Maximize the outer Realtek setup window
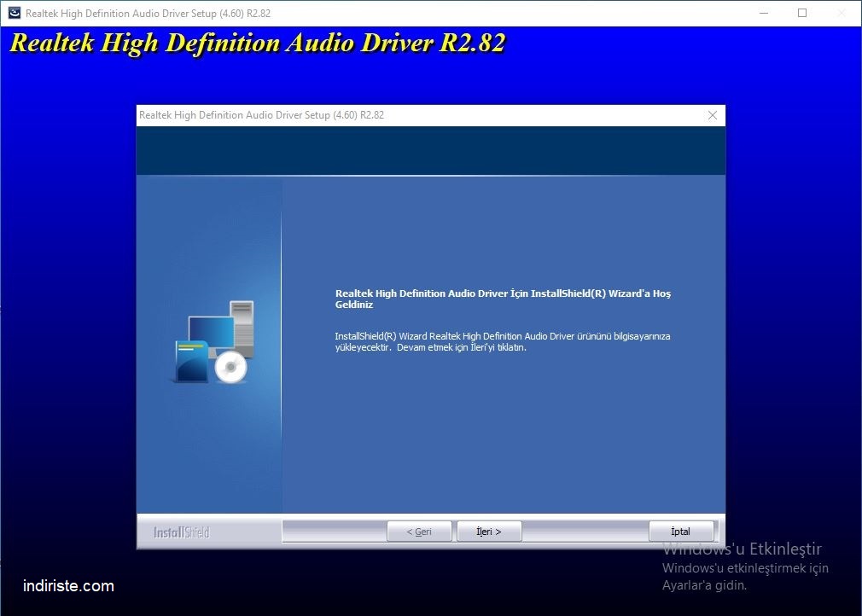The height and width of the screenshot is (616, 862). pos(802,13)
